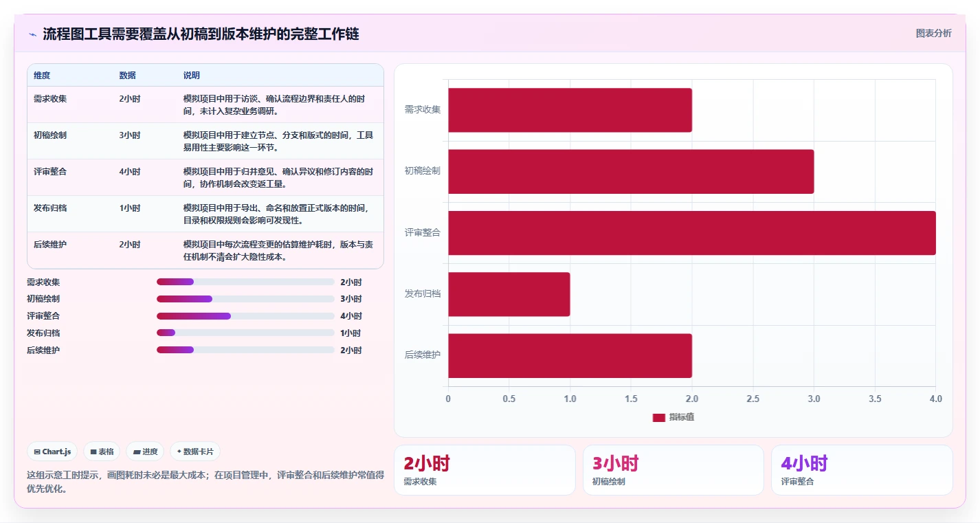This screenshot has width=980, height=523.
Task: Click the 发布归档 progress bar
Action: pos(245,333)
